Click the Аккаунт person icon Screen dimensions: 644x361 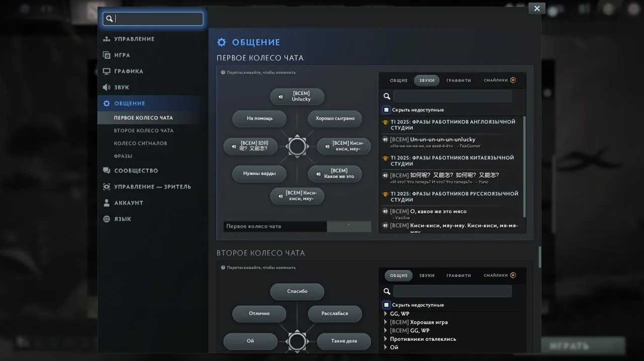tap(107, 203)
